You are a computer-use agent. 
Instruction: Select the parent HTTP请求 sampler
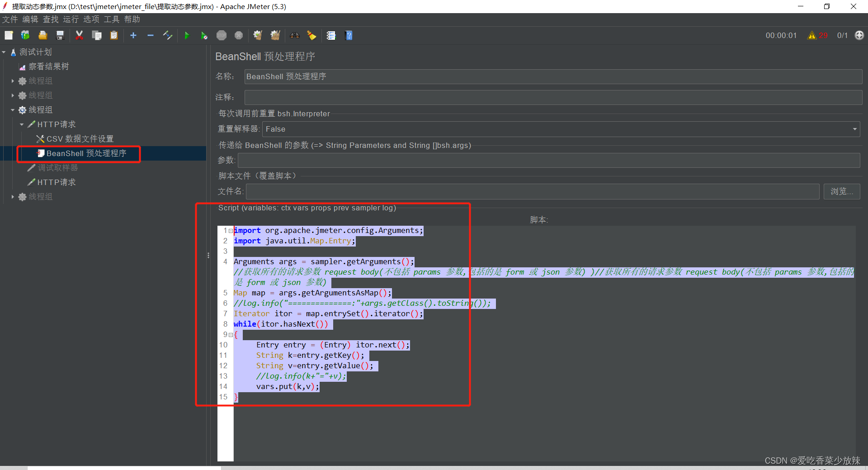coord(56,124)
